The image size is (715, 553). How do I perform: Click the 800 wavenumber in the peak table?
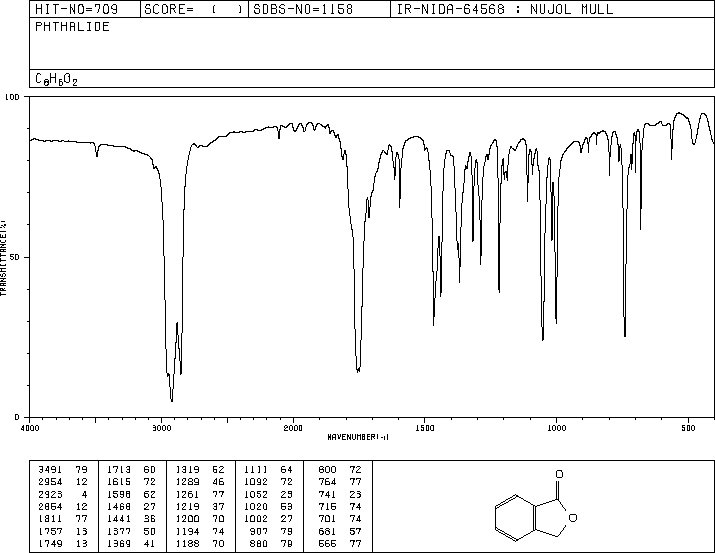click(x=327, y=470)
